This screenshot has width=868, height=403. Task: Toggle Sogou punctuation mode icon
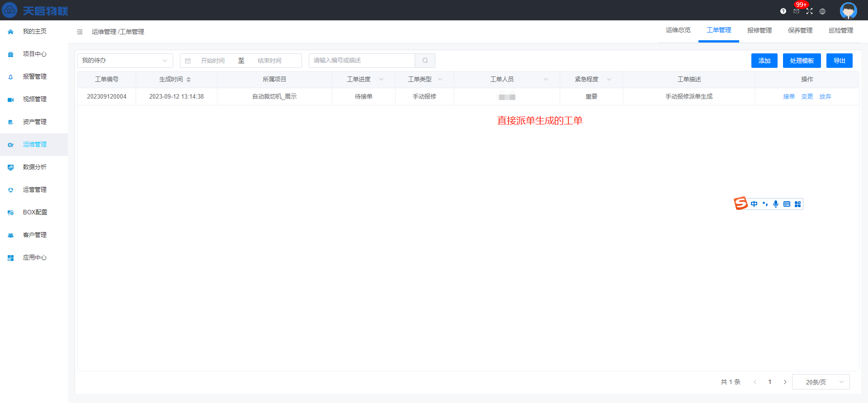[x=765, y=204]
